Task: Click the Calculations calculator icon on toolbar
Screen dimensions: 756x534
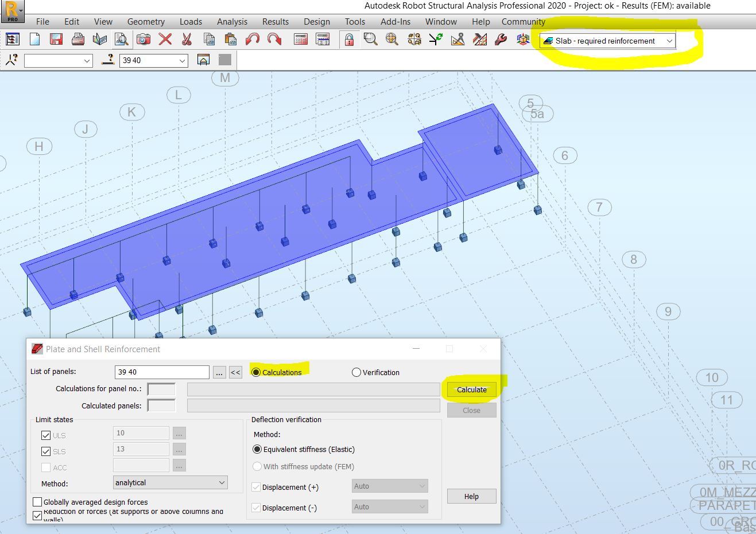Action: 300,39
